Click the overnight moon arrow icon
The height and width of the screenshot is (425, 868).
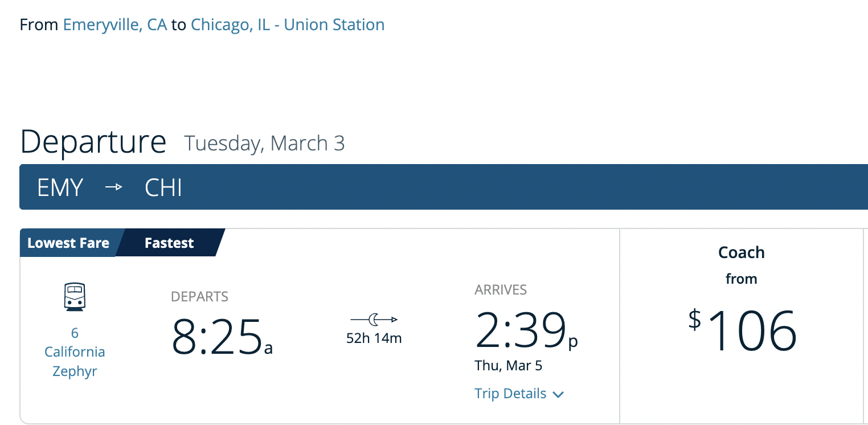pos(374,320)
